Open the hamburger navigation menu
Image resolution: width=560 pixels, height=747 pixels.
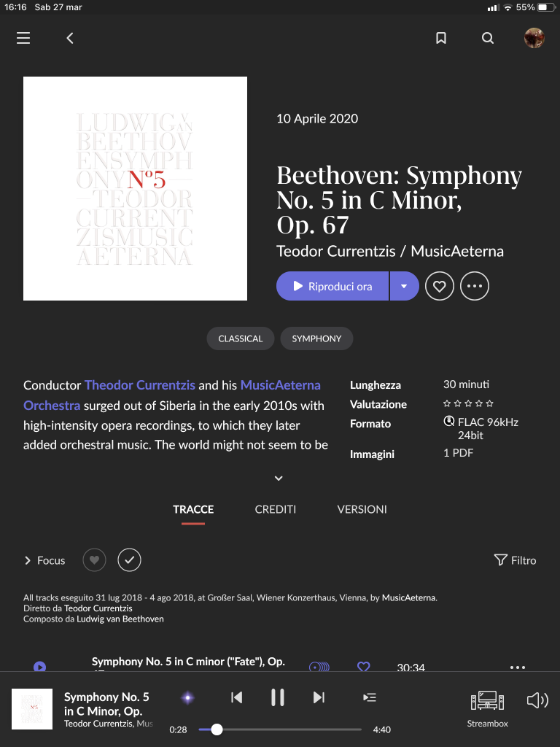point(23,38)
